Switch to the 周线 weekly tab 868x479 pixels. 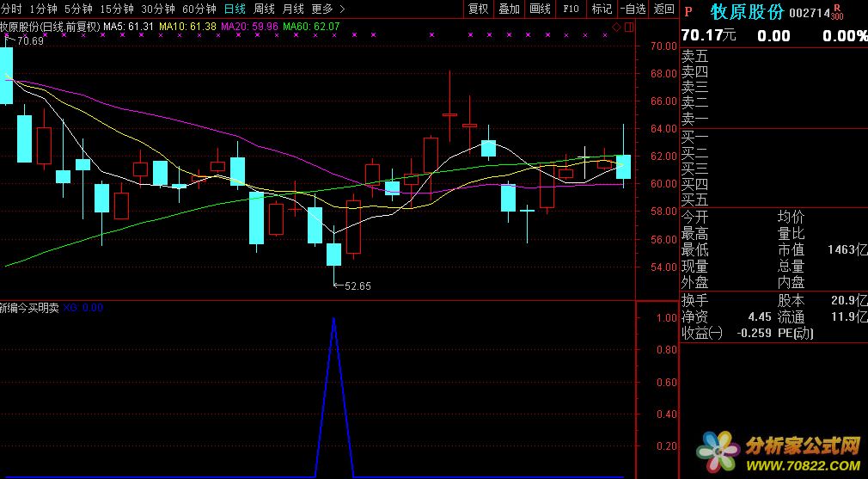(264, 9)
